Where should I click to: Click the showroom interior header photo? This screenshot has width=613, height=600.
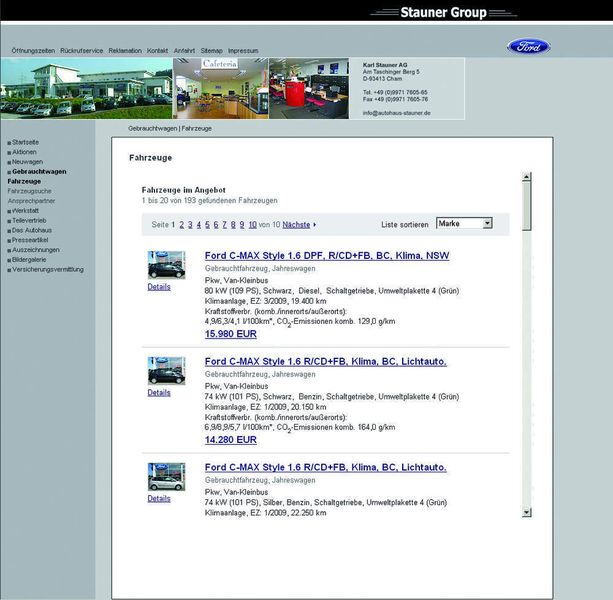pyautogui.click(x=309, y=88)
